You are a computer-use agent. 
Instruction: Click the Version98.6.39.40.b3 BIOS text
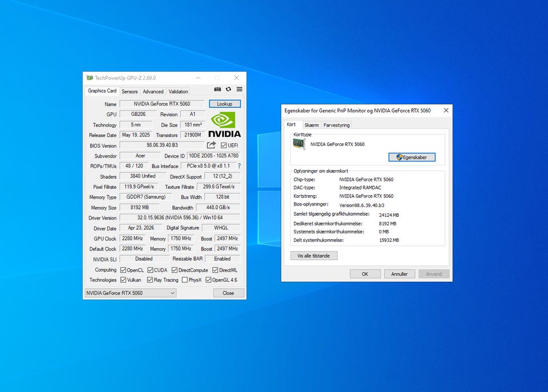pyautogui.click(x=362, y=205)
